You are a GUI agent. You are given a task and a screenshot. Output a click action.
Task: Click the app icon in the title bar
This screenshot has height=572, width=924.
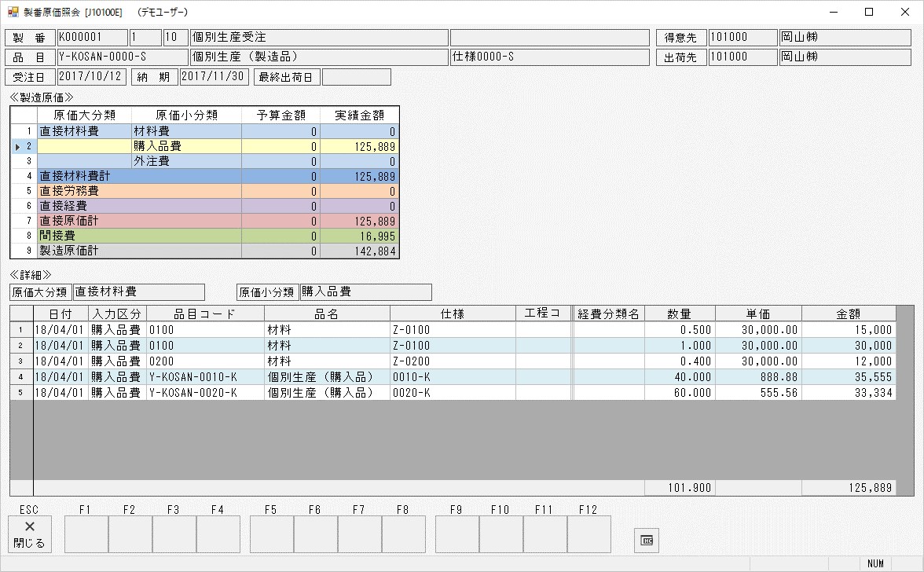click(13, 13)
